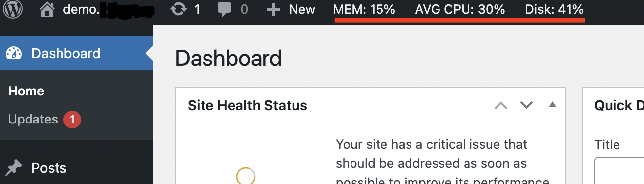Click the demo site name link

[x=108, y=9]
